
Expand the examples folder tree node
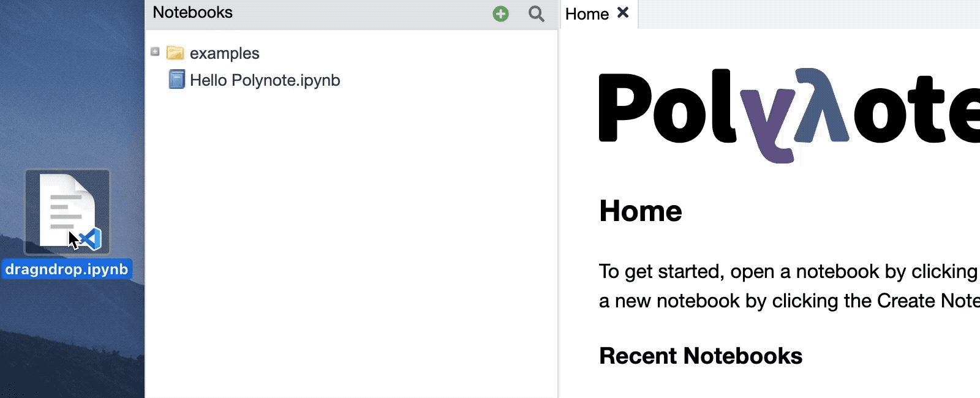[155, 52]
